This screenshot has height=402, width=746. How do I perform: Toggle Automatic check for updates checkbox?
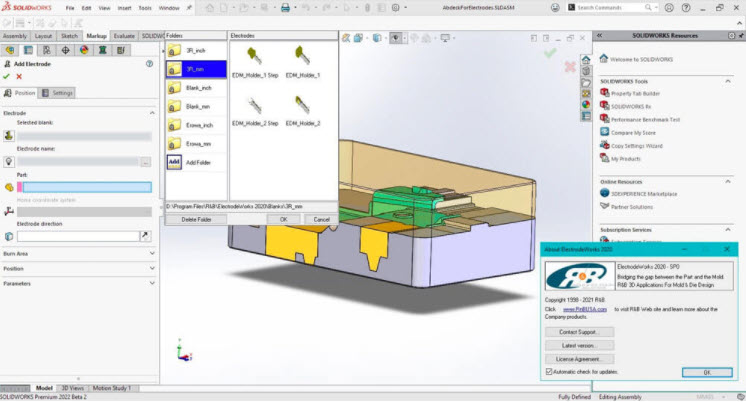(x=549, y=372)
